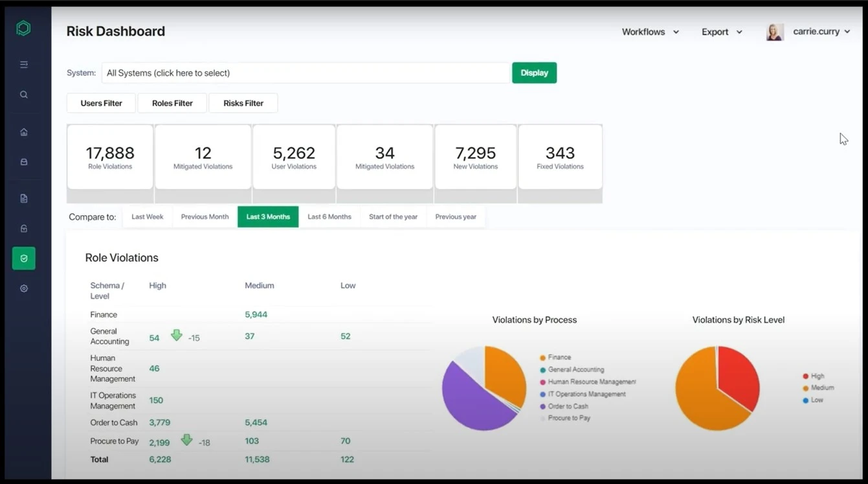The width and height of the screenshot is (868, 484).
Task: Expand the Workflows dropdown
Action: (649, 31)
